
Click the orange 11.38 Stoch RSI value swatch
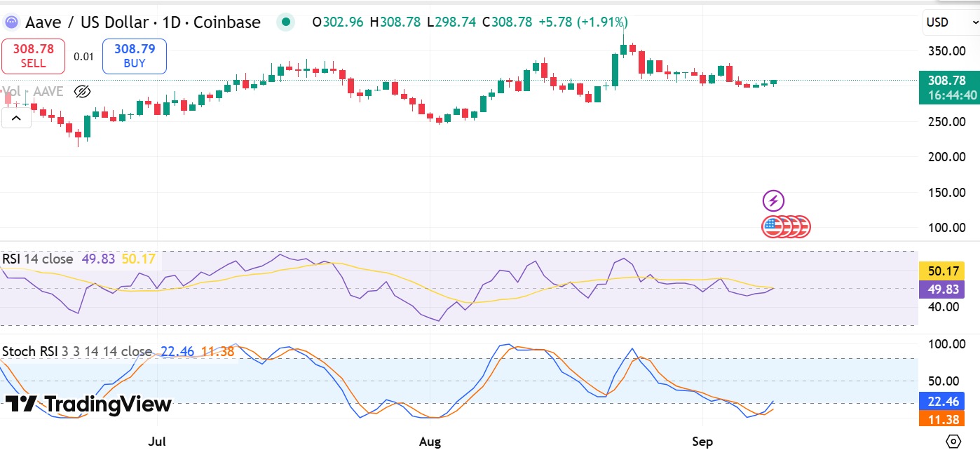[942, 419]
